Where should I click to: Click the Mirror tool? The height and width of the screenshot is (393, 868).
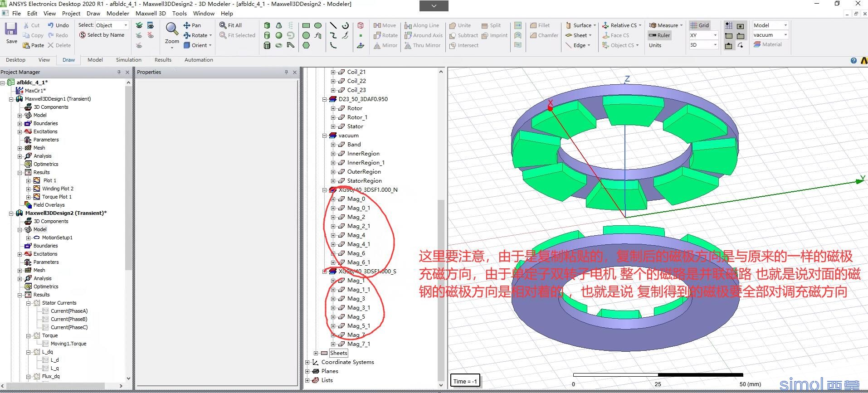pos(385,45)
